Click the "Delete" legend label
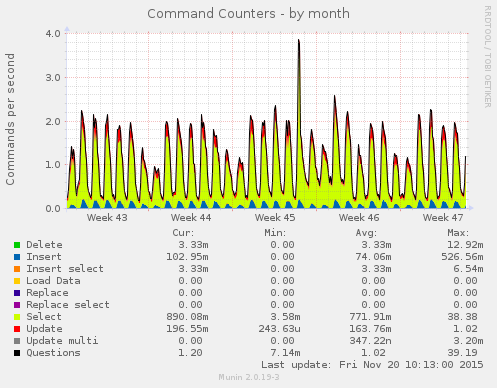 tap(44, 245)
